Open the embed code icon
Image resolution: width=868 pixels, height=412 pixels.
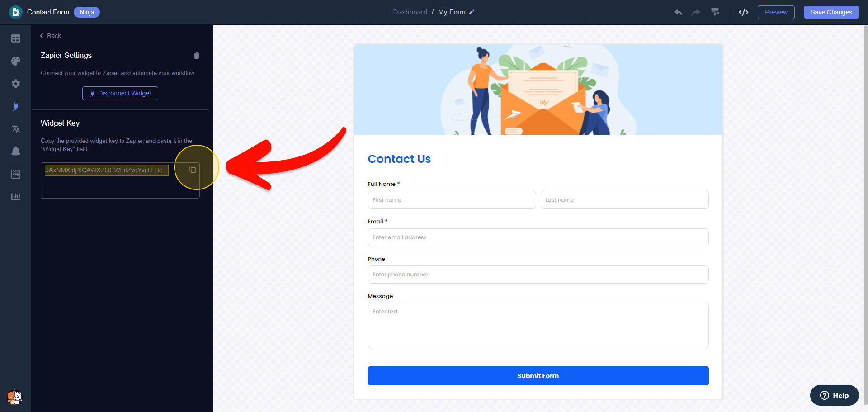[x=744, y=12]
